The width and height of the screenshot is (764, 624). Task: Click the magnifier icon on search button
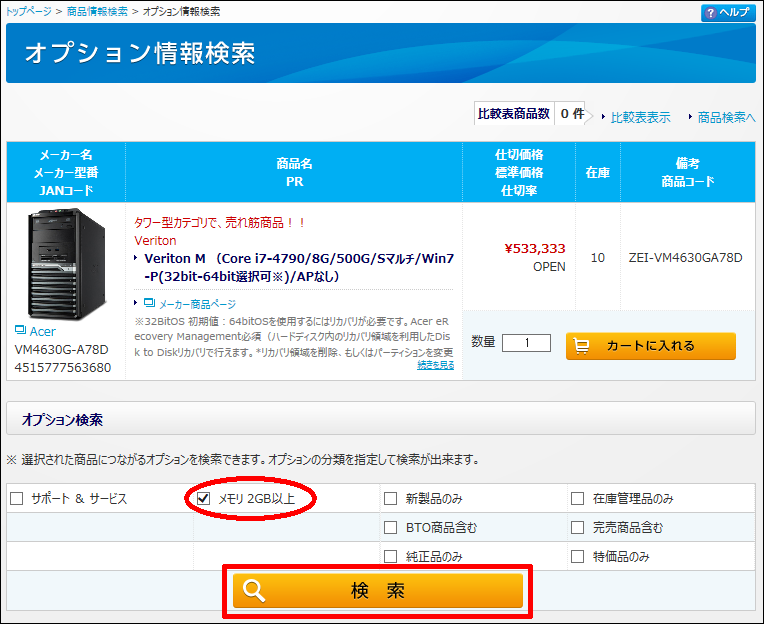tap(254, 590)
